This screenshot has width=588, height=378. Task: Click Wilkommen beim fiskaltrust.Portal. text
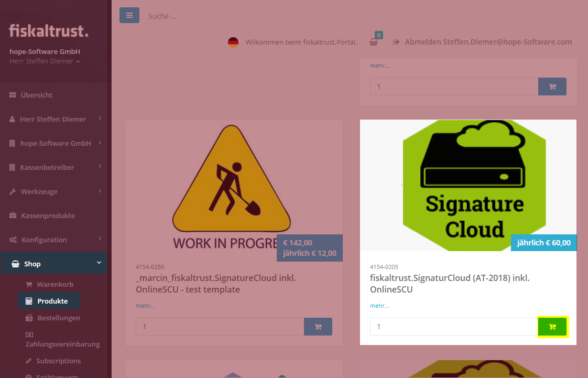click(x=301, y=42)
